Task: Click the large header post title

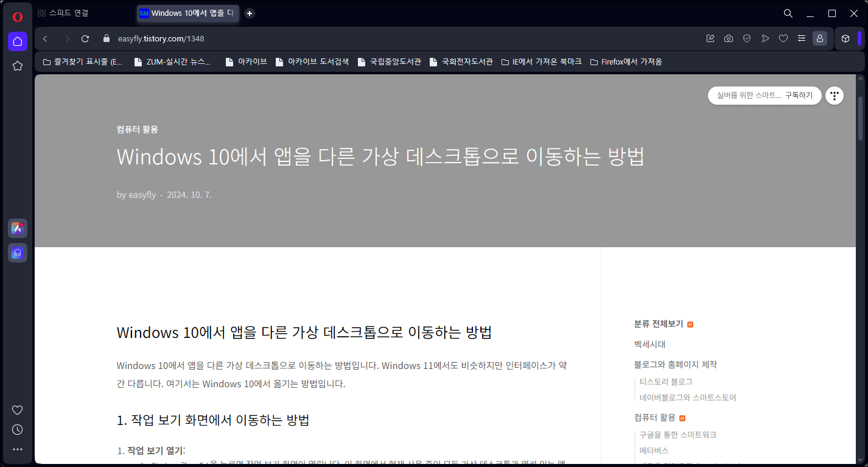Action: point(380,157)
